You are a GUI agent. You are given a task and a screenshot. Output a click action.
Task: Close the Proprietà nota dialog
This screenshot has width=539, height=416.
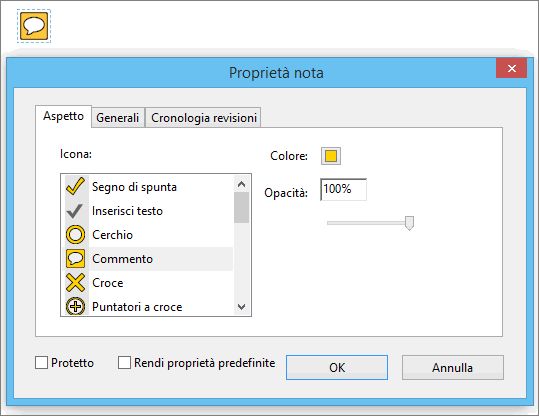(512, 68)
